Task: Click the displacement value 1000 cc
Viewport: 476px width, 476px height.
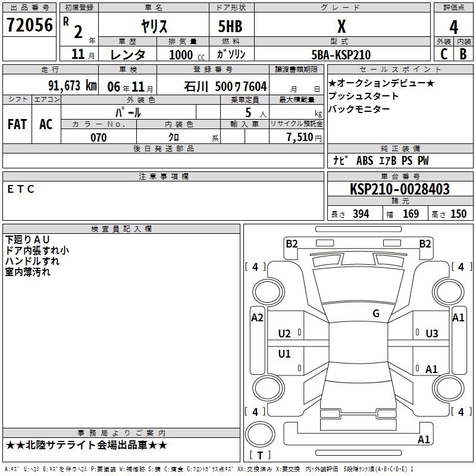Action: [187, 55]
